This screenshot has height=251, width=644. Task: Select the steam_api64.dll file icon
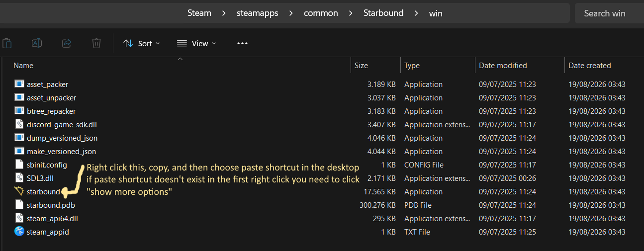click(x=19, y=218)
